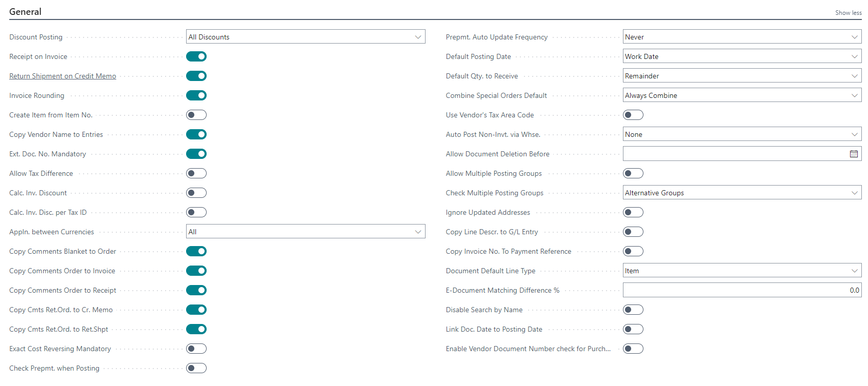
Task: Switch on Allow Multiple Posting Groups
Action: pyautogui.click(x=633, y=173)
